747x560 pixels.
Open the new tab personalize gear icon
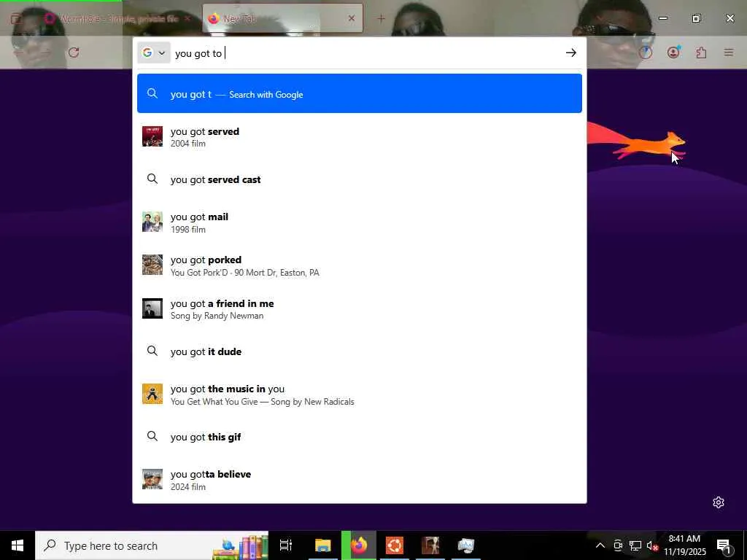(x=719, y=502)
